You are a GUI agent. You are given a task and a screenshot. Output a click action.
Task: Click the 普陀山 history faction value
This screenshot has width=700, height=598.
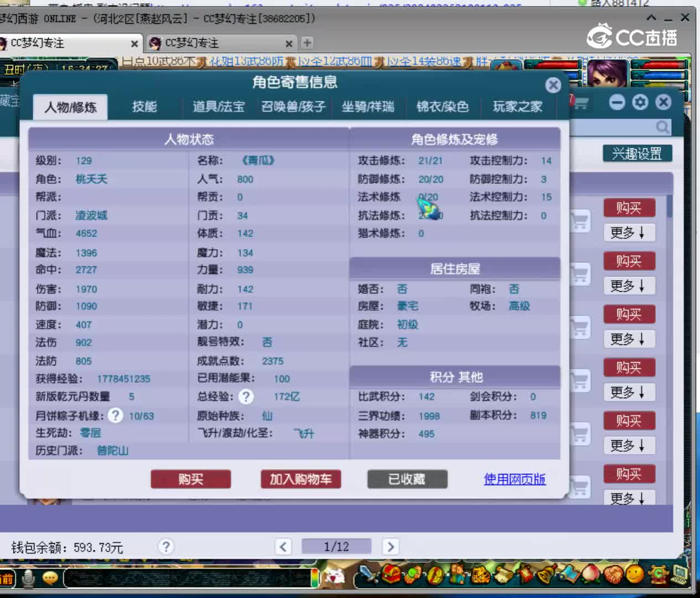[x=112, y=451]
